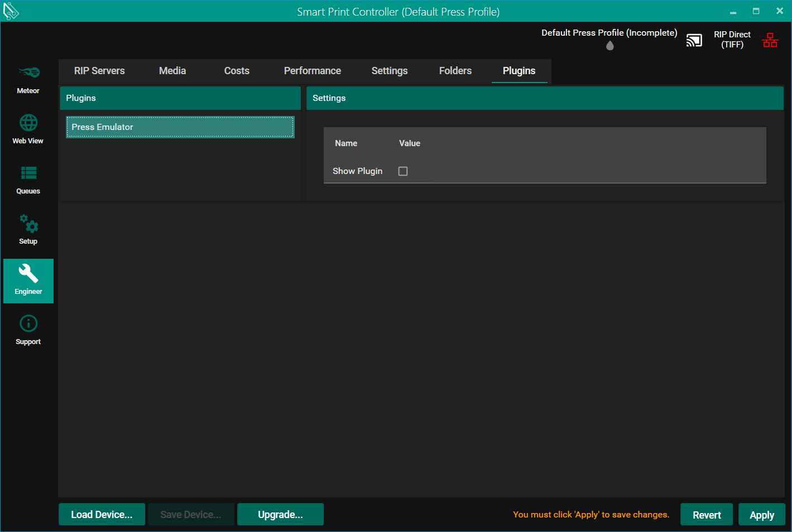The height and width of the screenshot is (532, 792).
Task: Click the cast screen icon
Action: tap(694, 40)
